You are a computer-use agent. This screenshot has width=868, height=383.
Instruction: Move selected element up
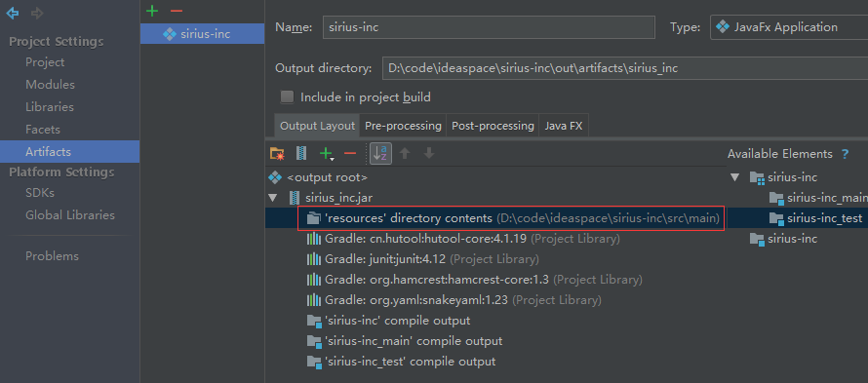coord(405,153)
